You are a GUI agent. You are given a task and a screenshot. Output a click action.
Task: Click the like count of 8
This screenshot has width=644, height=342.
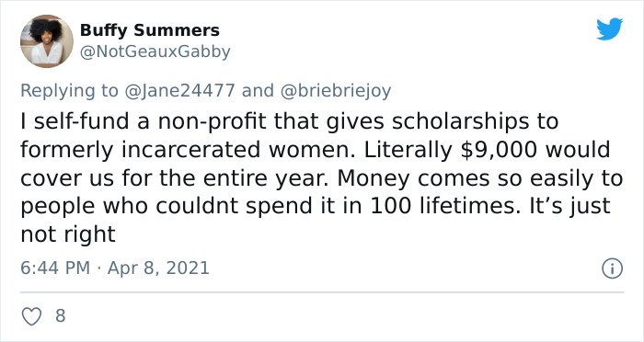(x=61, y=315)
